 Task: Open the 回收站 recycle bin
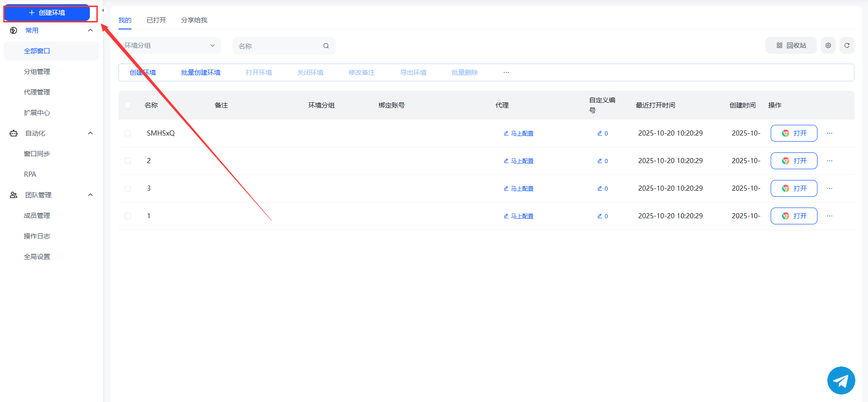791,45
